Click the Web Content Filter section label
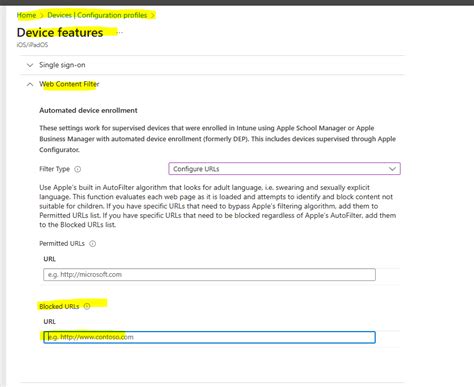 [69, 84]
